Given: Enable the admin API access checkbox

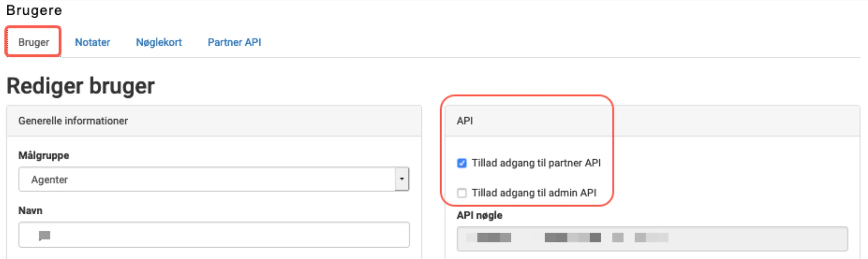Looking at the screenshot, I should (x=462, y=193).
